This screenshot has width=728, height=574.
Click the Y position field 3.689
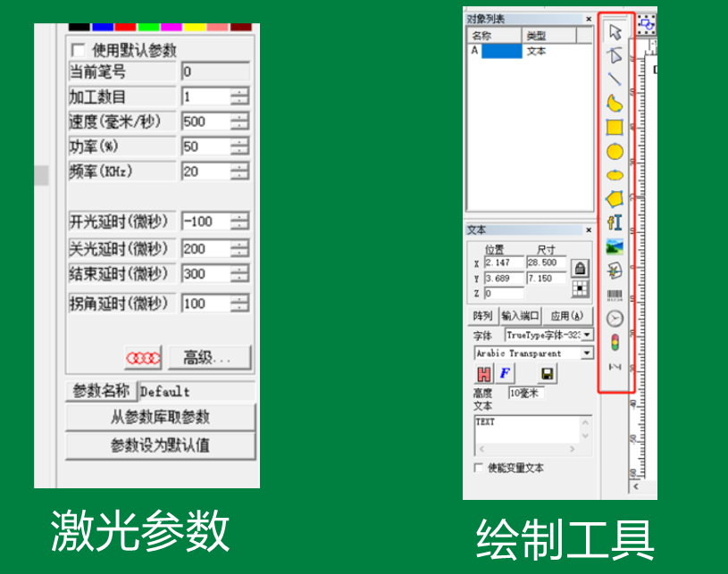pos(504,279)
